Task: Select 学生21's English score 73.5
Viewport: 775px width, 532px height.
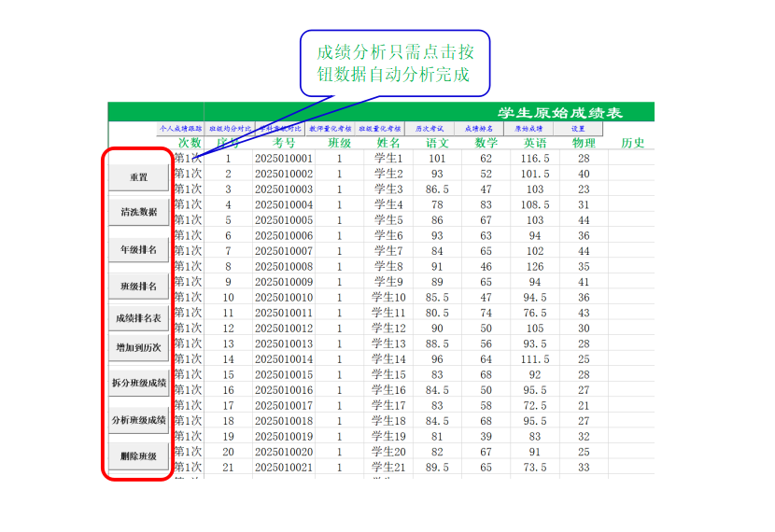Action: coord(535,468)
